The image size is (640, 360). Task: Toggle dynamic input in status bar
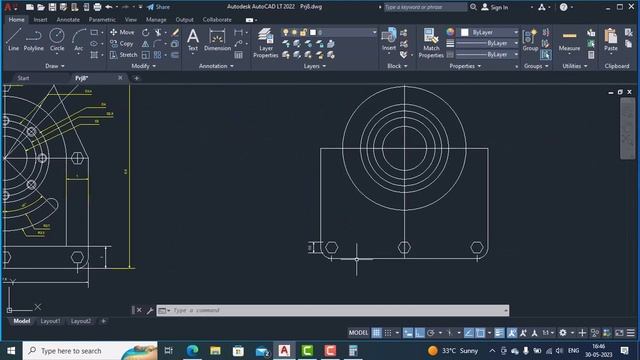pos(408,333)
